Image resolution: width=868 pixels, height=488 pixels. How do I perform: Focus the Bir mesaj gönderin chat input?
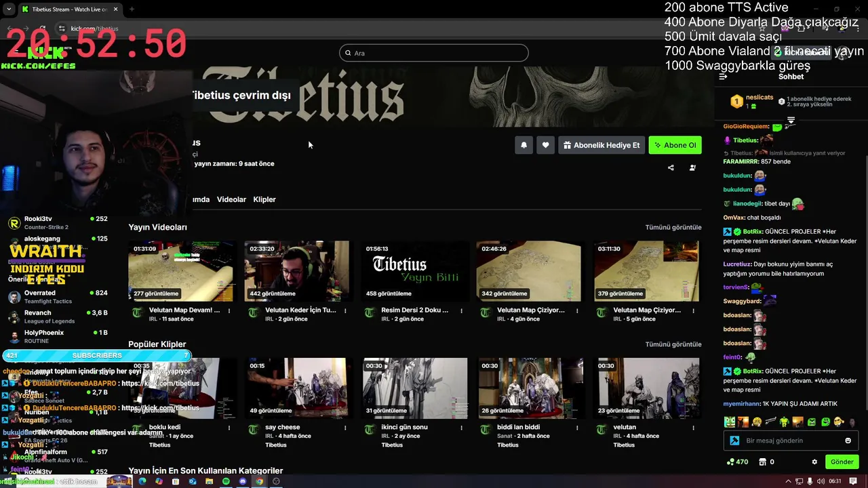click(x=789, y=441)
